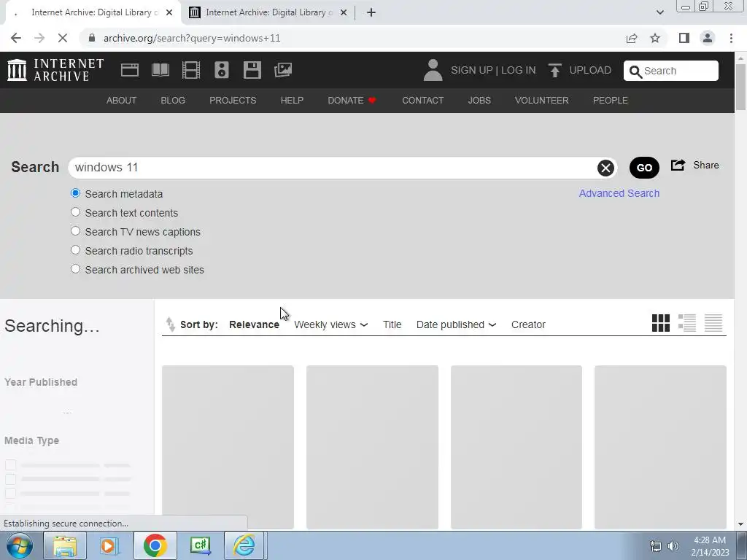
Task: Open the tab search dropdown chevron
Action: [659, 12]
